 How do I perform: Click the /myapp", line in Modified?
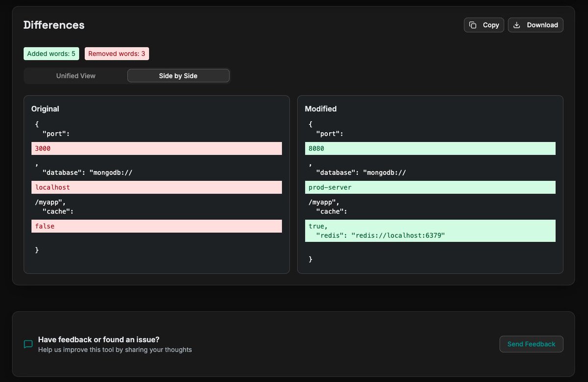tap(324, 202)
